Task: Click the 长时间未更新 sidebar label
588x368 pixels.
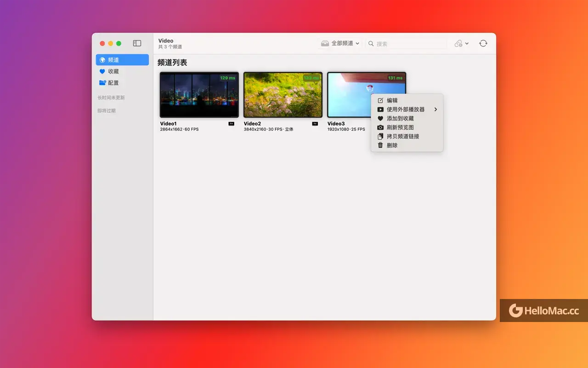Action: pyautogui.click(x=111, y=98)
